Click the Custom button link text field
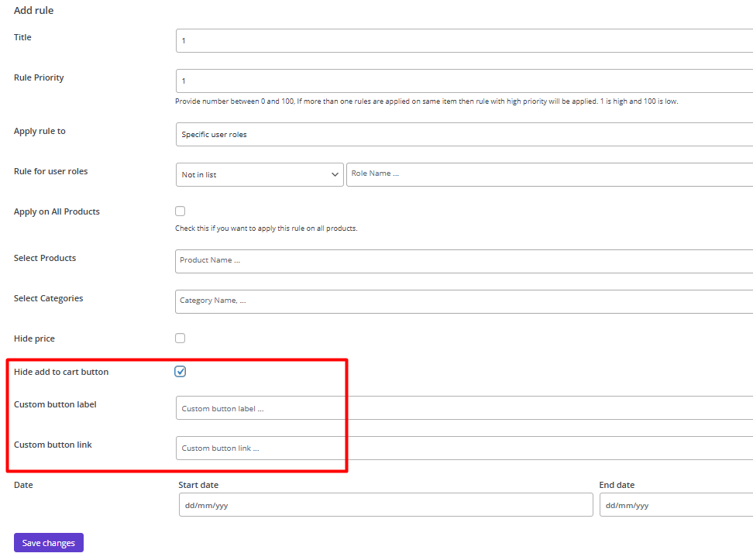The height and width of the screenshot is (560, 753). [464, 448]
